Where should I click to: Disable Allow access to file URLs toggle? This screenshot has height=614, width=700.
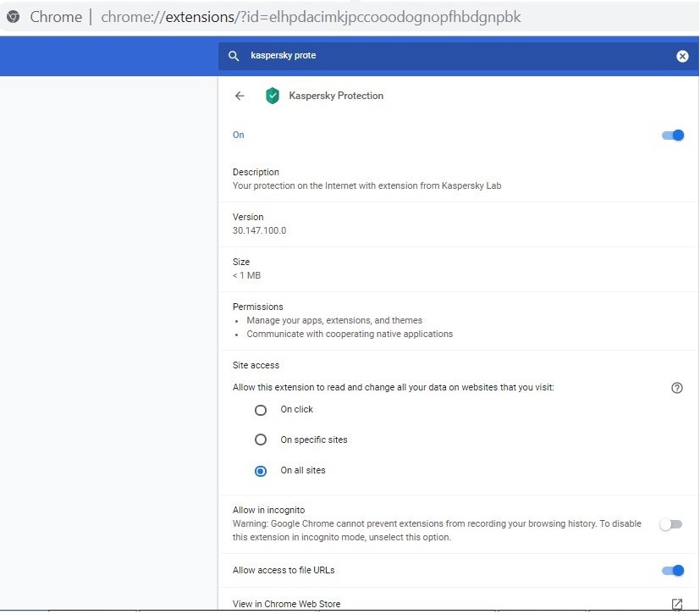[x=673, y=570]
